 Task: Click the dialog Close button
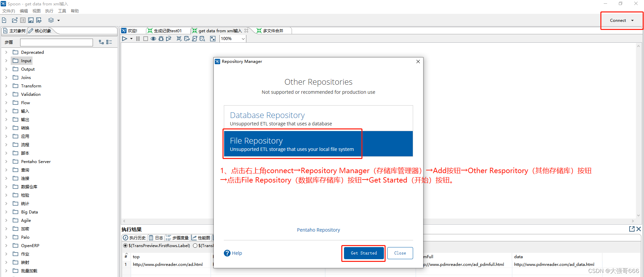(x=400, y=253)
